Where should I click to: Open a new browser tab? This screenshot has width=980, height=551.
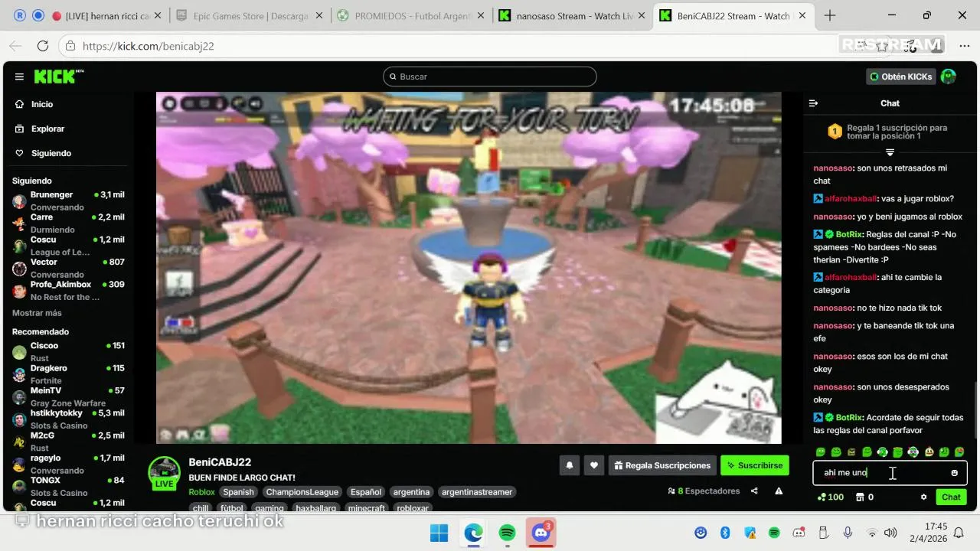coord(830,15)
